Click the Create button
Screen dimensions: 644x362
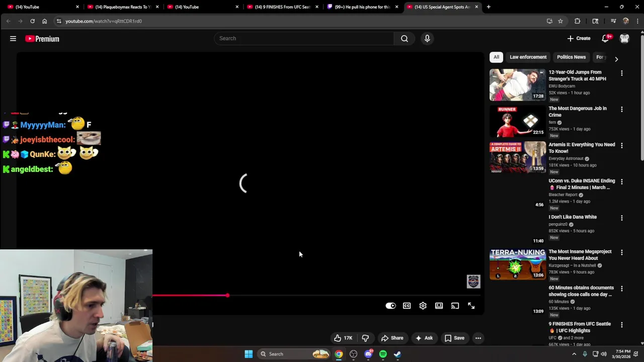579,38
